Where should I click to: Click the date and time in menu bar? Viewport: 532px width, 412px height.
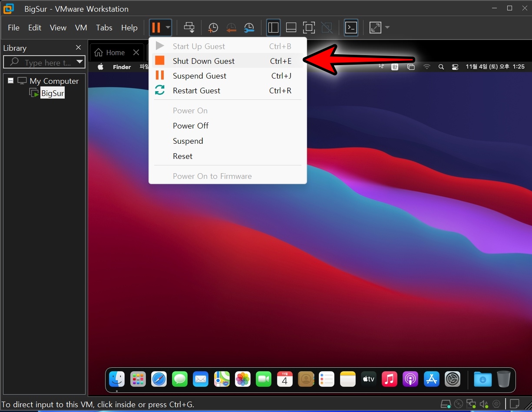tap(495, 67)
